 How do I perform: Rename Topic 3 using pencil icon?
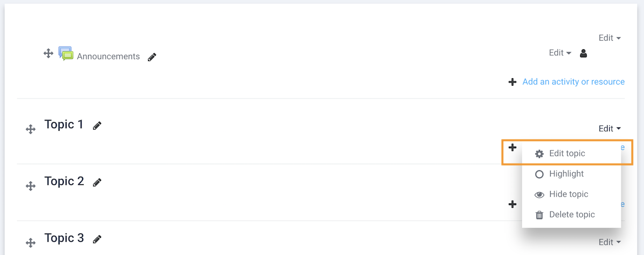97,239
